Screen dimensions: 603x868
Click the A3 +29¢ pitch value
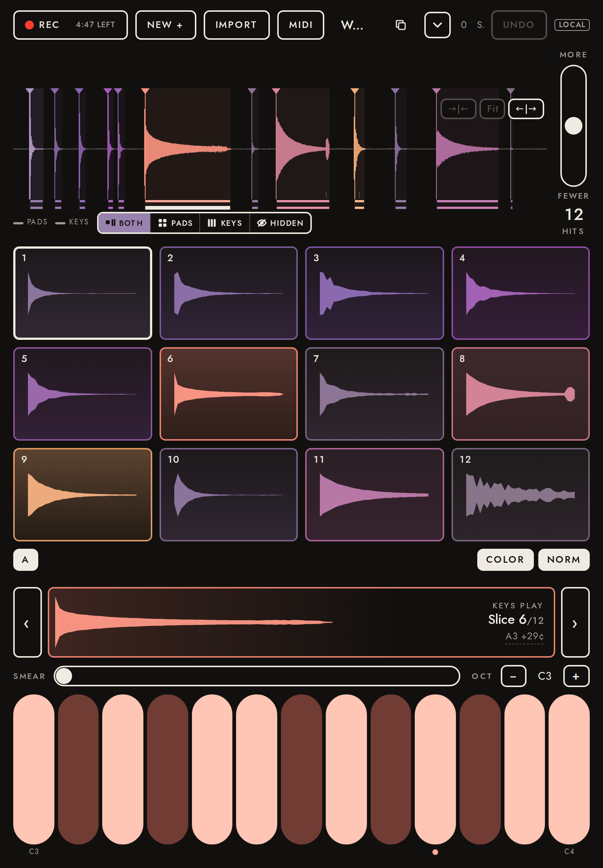pos(524,636)
